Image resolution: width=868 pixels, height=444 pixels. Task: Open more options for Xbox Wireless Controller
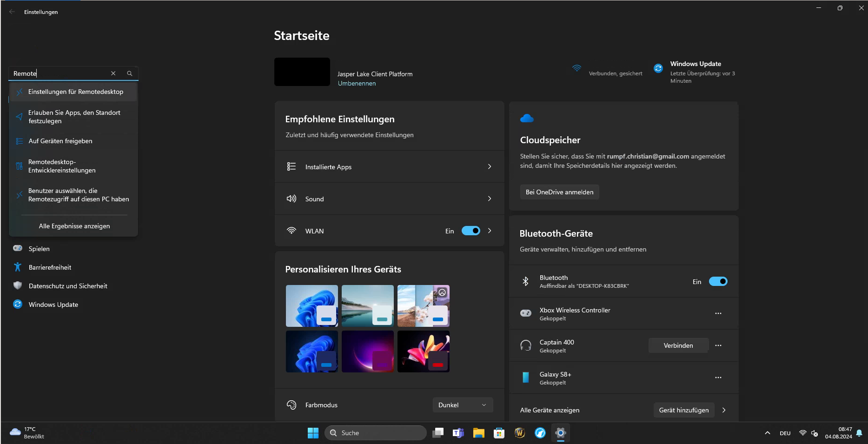[718, 313]
